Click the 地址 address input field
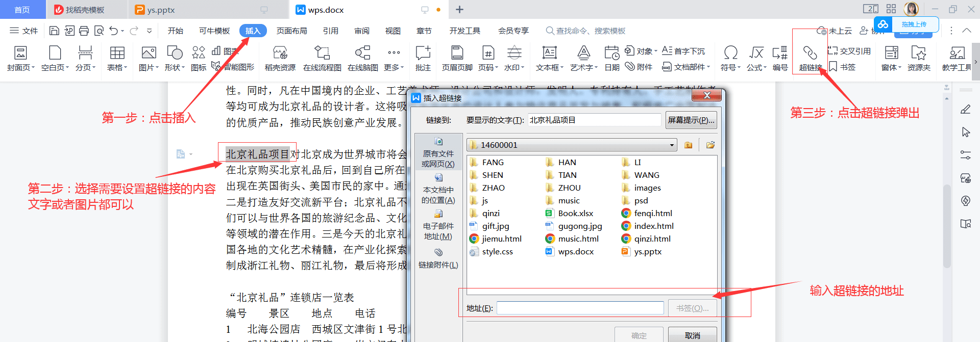 tap(580, 308)
